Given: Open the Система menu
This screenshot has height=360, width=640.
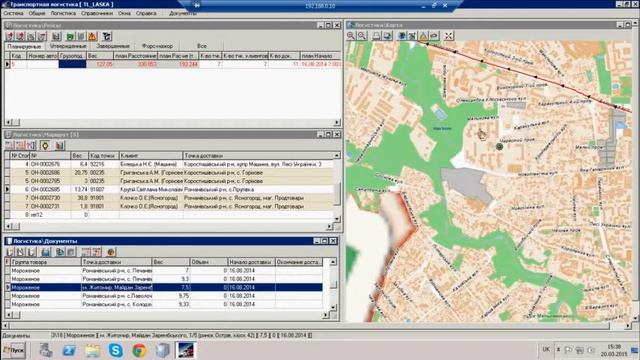Looking at the screenshot, I should coord(13,13).
